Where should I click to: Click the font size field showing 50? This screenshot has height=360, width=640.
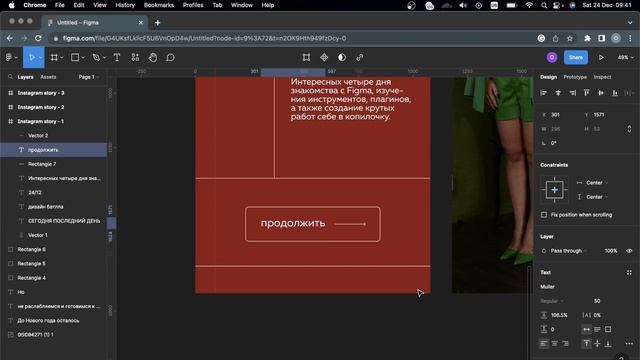tap(597, 301)
